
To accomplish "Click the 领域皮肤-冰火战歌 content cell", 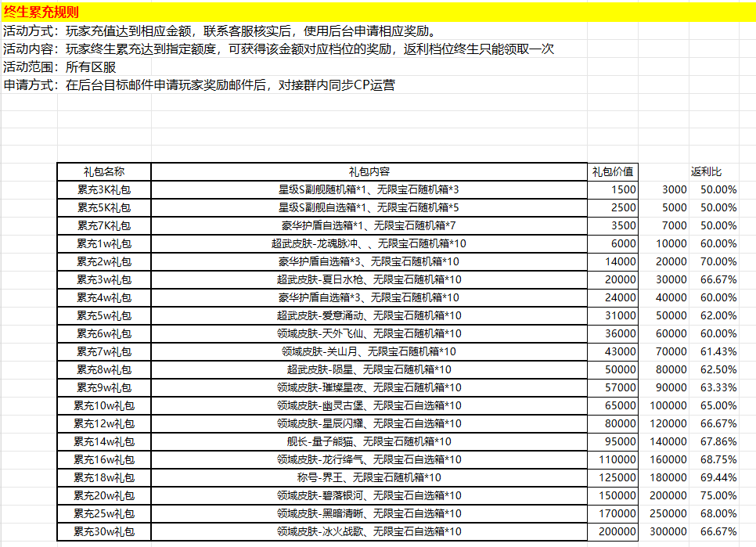I will pyautogui.click(x=369, y=531).
